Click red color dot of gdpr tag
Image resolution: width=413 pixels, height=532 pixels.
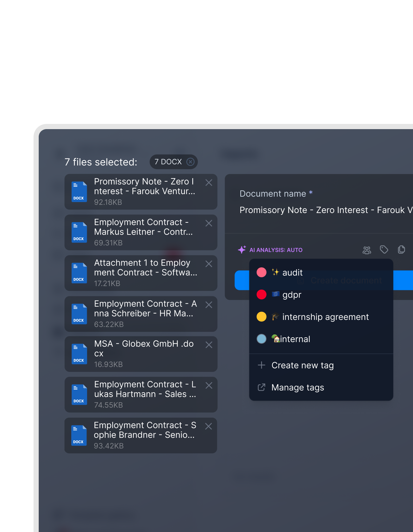click(261, 295)
